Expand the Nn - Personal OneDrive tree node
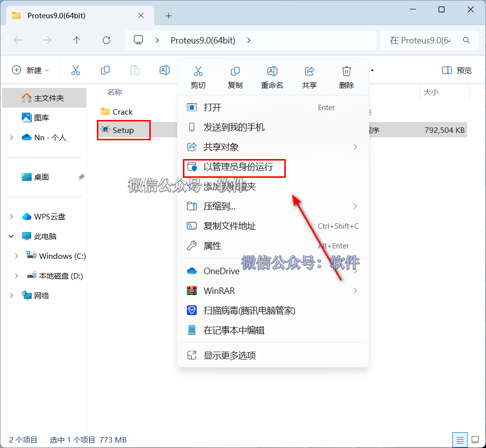This screenshot has width=486, height=448. point(11,137)
